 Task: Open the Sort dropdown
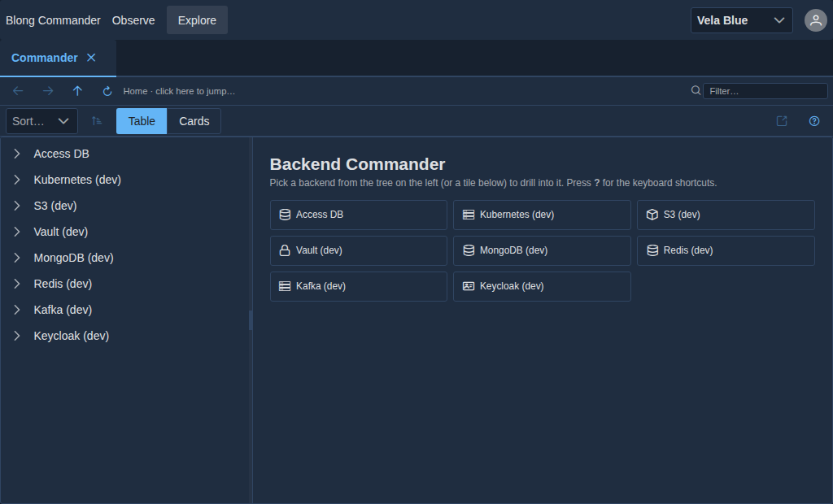tap(41, 121)
